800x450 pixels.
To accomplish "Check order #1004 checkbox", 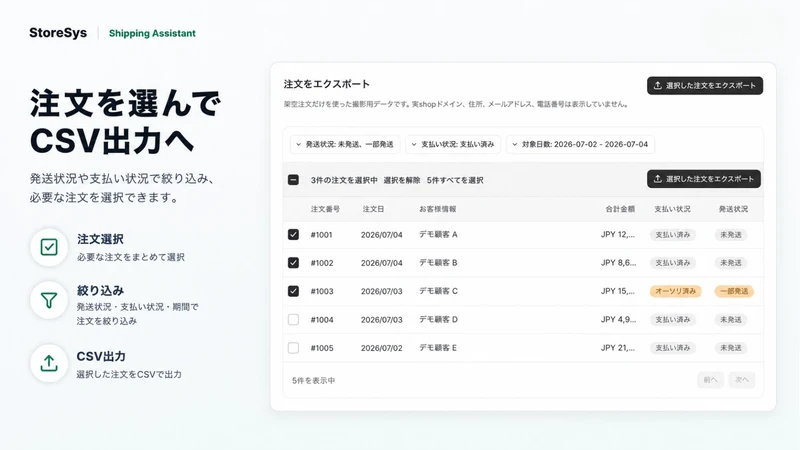I will pos(293,320).
